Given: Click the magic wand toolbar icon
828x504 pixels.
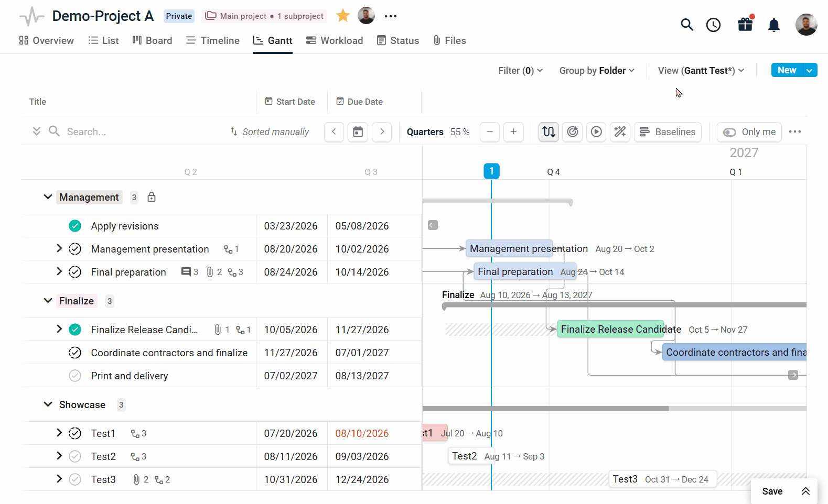Looking at the screenshot, I should (x=620, y=132).
